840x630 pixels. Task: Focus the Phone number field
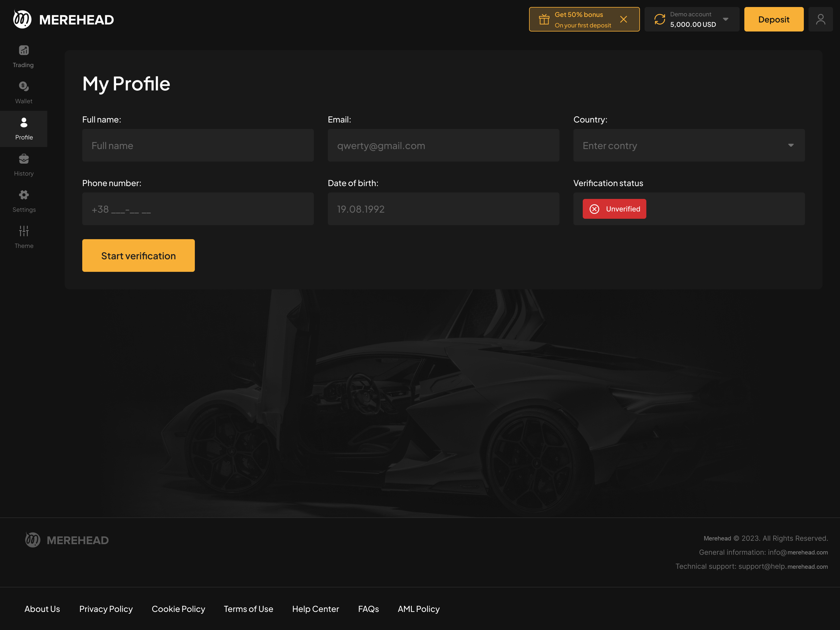pos(198,209)
